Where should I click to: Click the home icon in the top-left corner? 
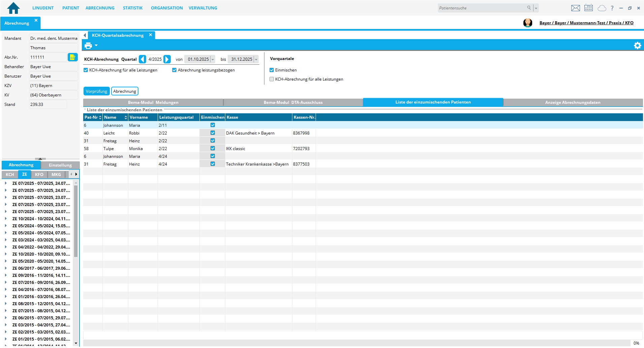coord(13,8)
